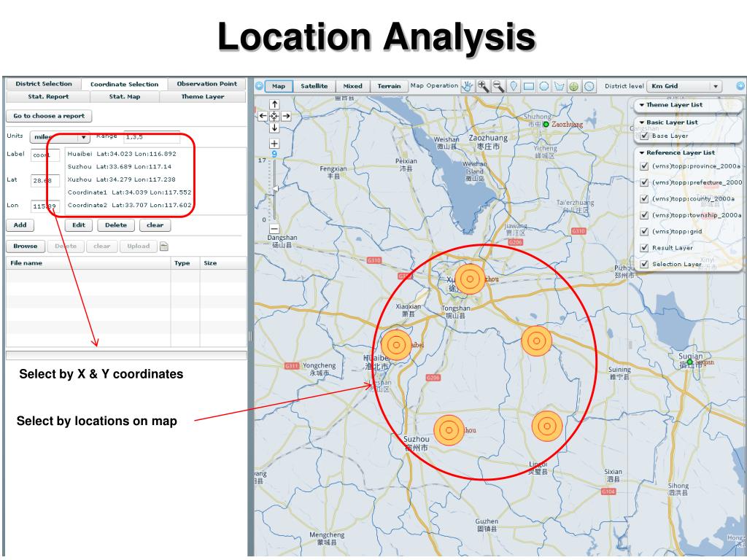Screen dimensions: 747x560
Task: Click the document icon beside Upload
Action: click(164, 246)
